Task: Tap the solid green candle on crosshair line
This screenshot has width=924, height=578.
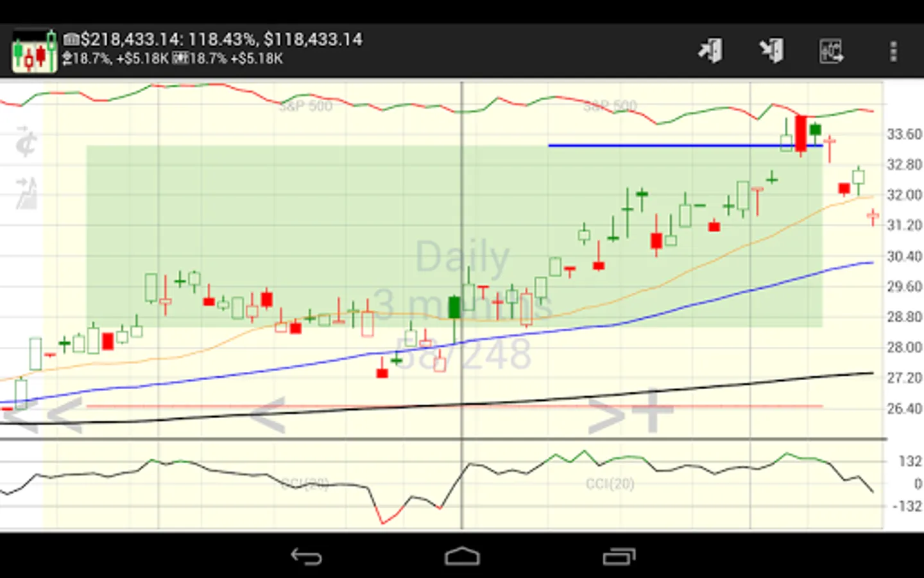Action: (x=454, y=307)
